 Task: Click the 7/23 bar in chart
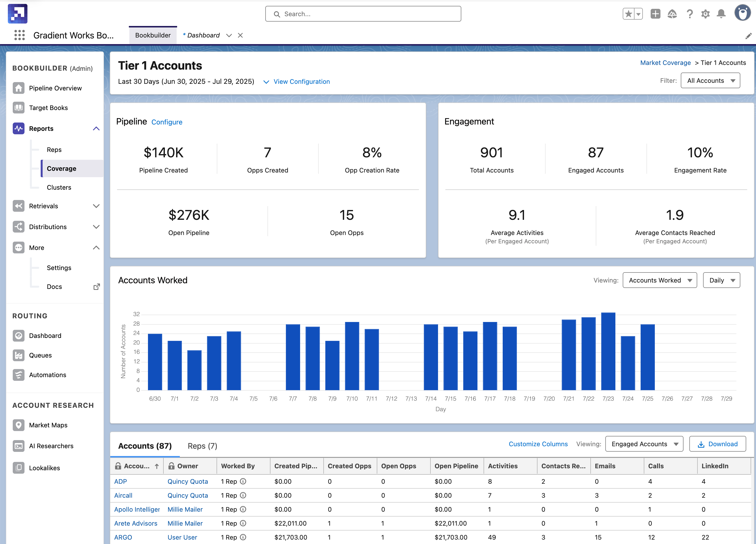pyautogui.click(x=608, y=351)
